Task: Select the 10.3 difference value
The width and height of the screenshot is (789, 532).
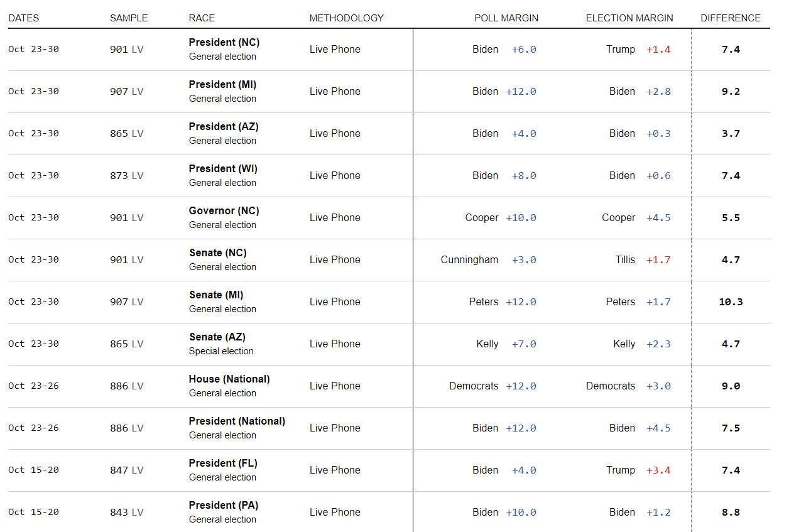Action: pos(731,302)
